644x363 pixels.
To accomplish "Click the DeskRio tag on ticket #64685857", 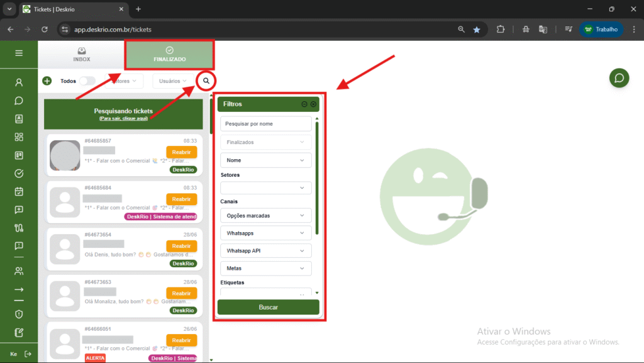I will point(183,170).
